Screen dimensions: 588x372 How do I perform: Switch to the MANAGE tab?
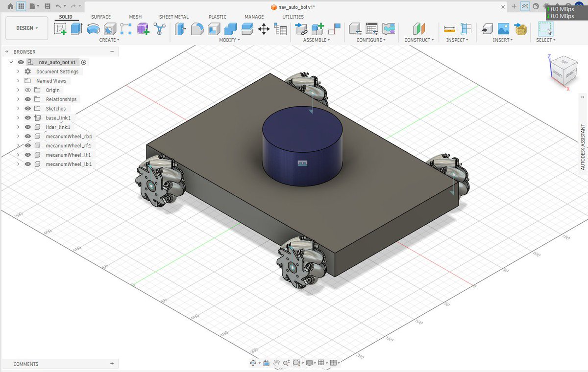[x=254, y=17]
